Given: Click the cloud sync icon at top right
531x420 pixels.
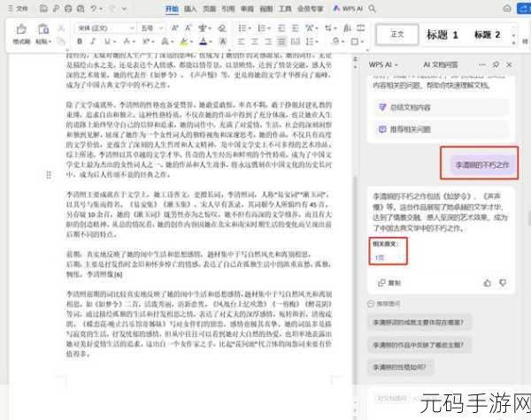Looking at the screenshot, I should pyautogui.click(x=507, y=9).
